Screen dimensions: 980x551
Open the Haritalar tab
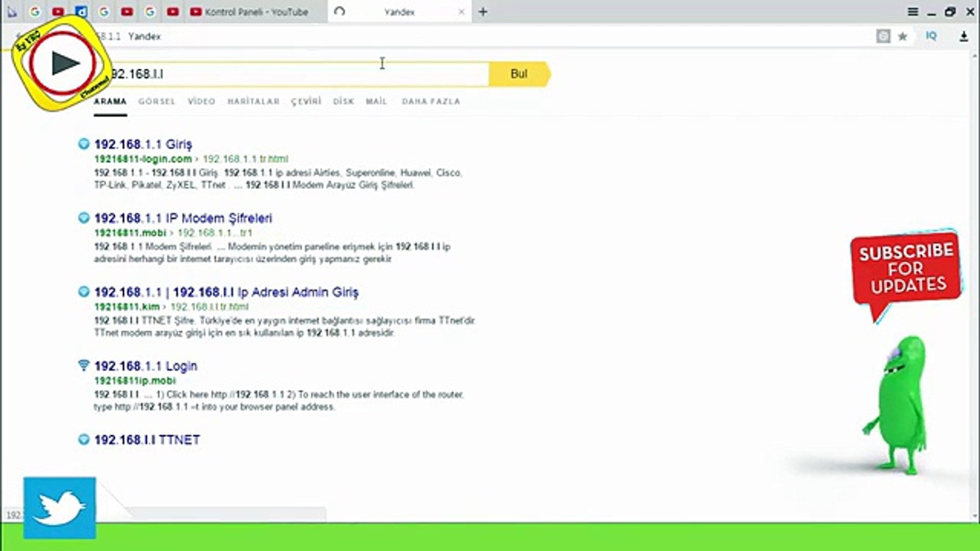(253, 101)
